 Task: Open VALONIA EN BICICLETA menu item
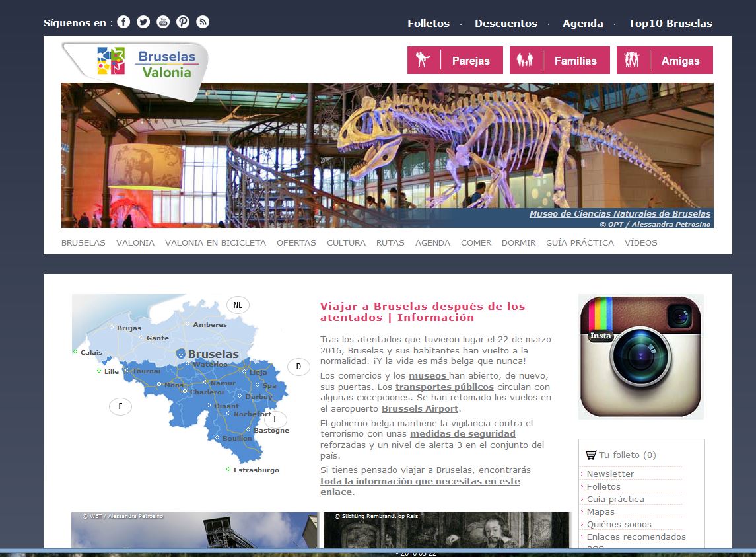pos(215,242)
